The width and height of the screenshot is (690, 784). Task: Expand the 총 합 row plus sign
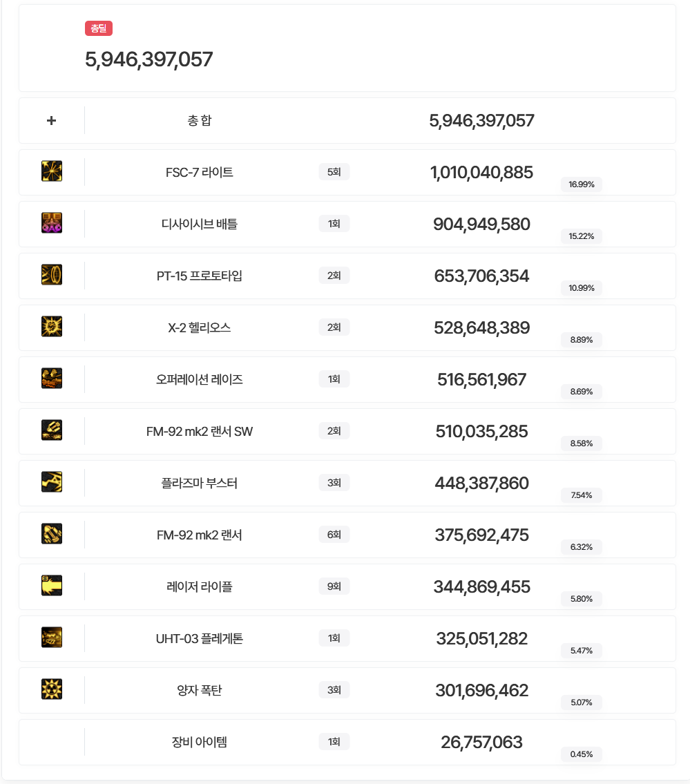pyautogui.click(x=52, y=121)
